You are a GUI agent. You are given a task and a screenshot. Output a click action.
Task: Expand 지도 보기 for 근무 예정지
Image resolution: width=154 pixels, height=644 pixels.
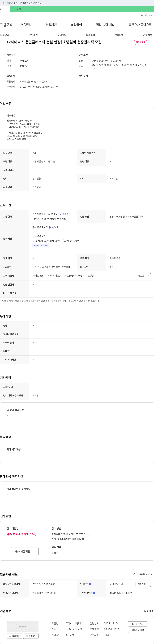[x=143, y=275]
